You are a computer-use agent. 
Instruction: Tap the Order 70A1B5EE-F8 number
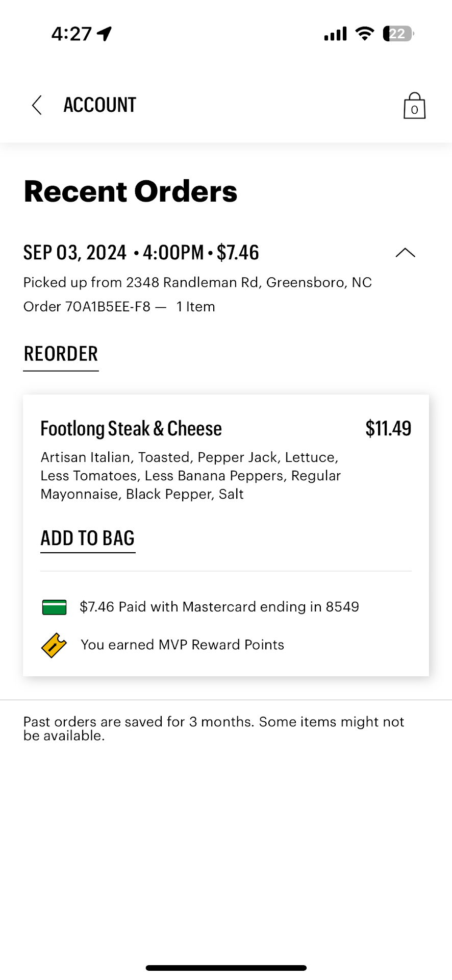click(87, 307)
